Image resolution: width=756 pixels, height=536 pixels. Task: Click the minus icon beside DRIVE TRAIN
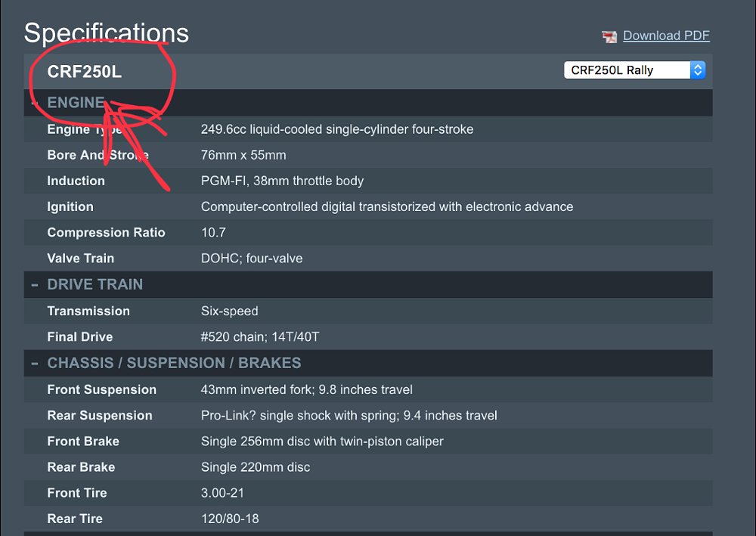[33, 284]
